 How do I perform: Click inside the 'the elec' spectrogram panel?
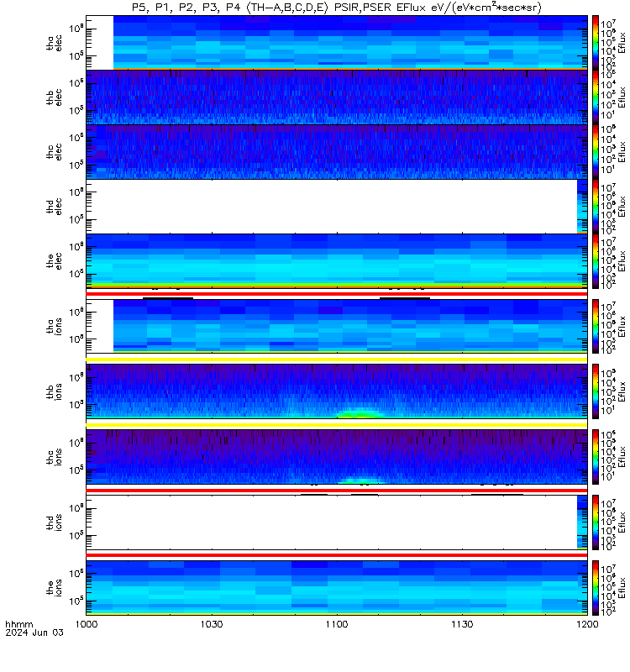[x=337, y=260]
